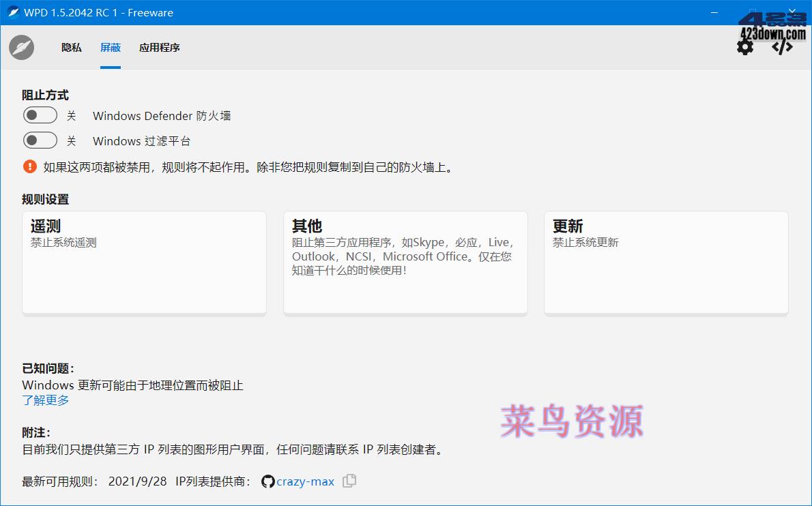Toggle Windows Defender firewall off again
Viewport: 812px width, 506px height.
tap(40, 115)
